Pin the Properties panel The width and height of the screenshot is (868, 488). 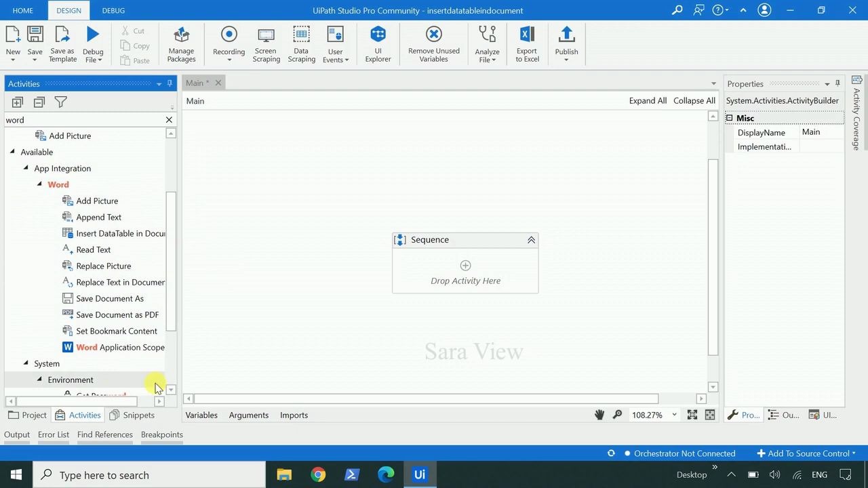[x=837, y=83]
